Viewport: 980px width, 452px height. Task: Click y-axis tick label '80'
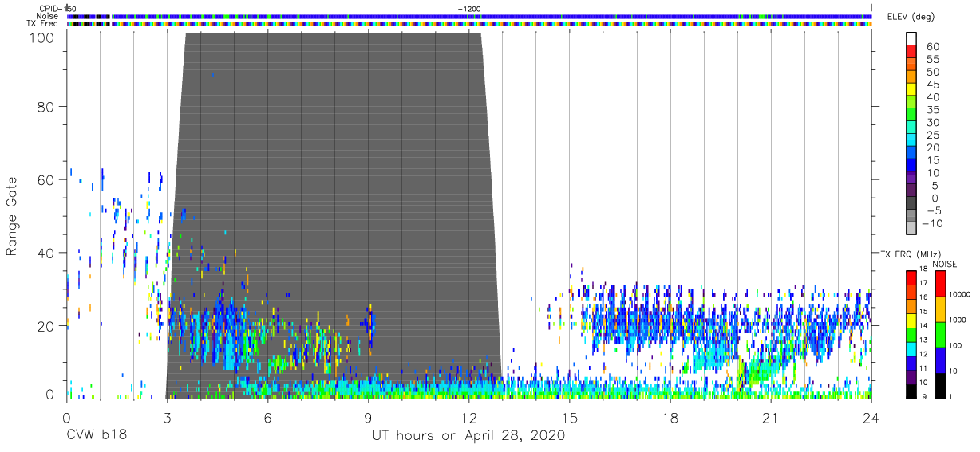pos(46,106)
